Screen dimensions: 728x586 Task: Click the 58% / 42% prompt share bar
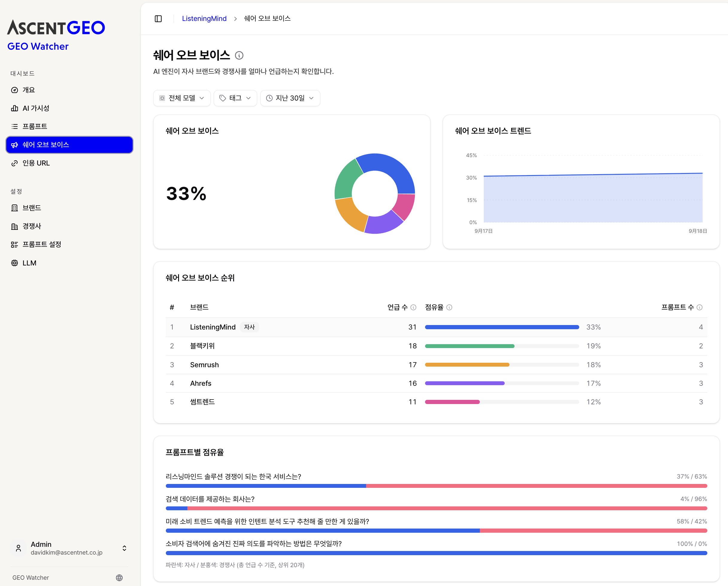point(436,531)
